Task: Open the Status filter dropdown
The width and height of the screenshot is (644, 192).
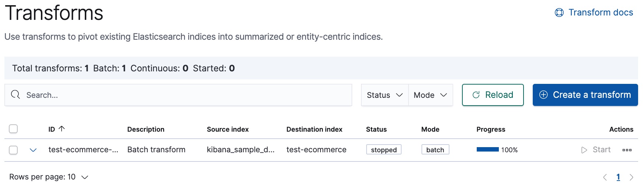Action: coord(385,95)
